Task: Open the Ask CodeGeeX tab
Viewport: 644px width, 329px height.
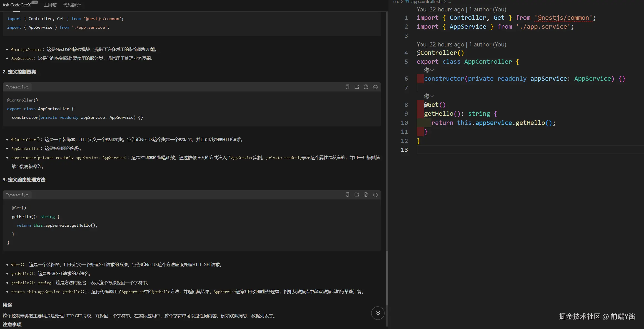Action: click(17, 5)
